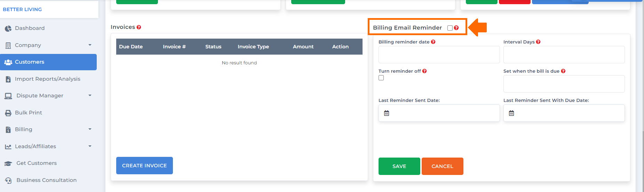The height and width of the screenshot is (192, 644).
Task: Click the green SAVE button
Action: pyautogui.click(x=399, y=166)
